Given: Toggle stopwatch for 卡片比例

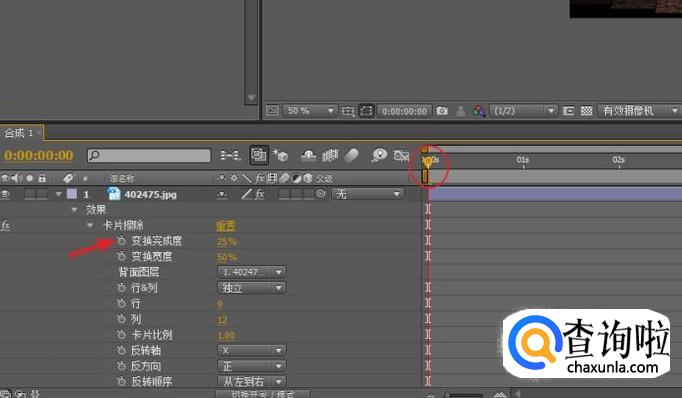Looking at the screenshot, I should (x=121, y=334).
